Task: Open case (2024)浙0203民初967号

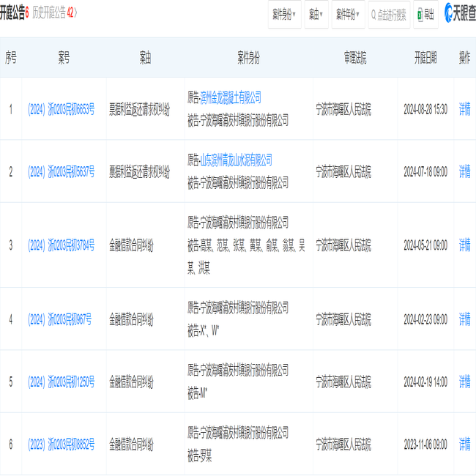Action: coord(59,319)
